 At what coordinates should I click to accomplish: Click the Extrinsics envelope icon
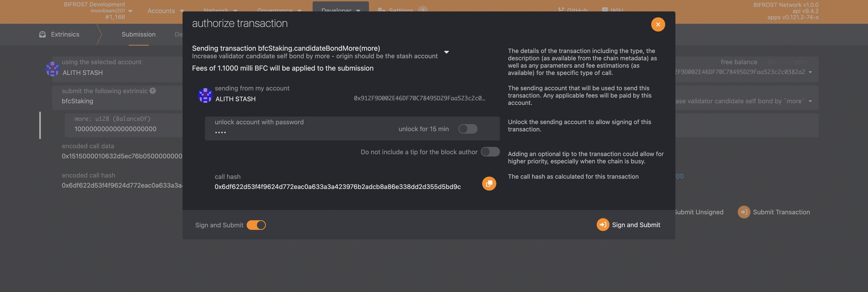(x=43, y=34)
